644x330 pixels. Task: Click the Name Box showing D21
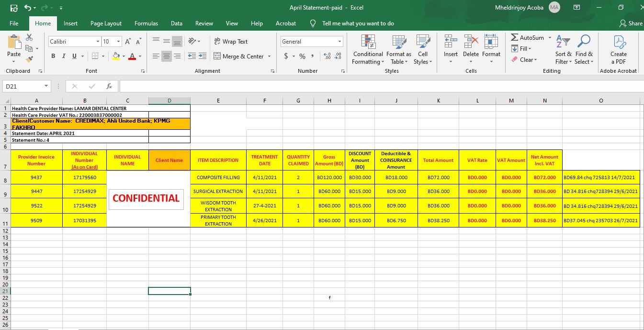(26, 86)
